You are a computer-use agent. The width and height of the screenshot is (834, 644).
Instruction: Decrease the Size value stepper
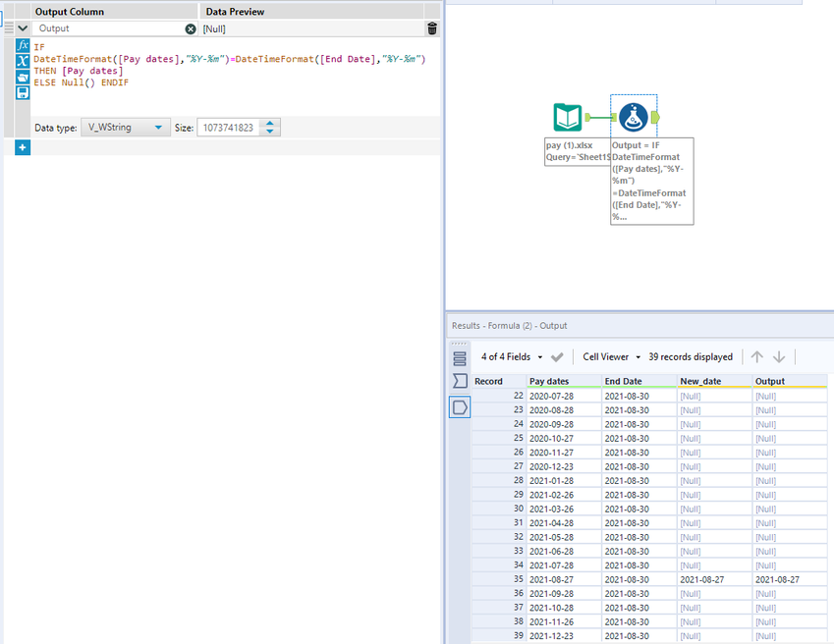(x=270, y=132)
